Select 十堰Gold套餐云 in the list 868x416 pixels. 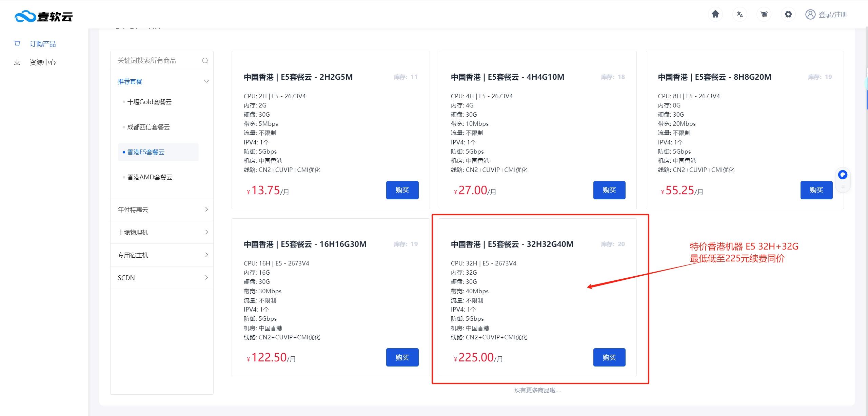[x=149, y=102]
